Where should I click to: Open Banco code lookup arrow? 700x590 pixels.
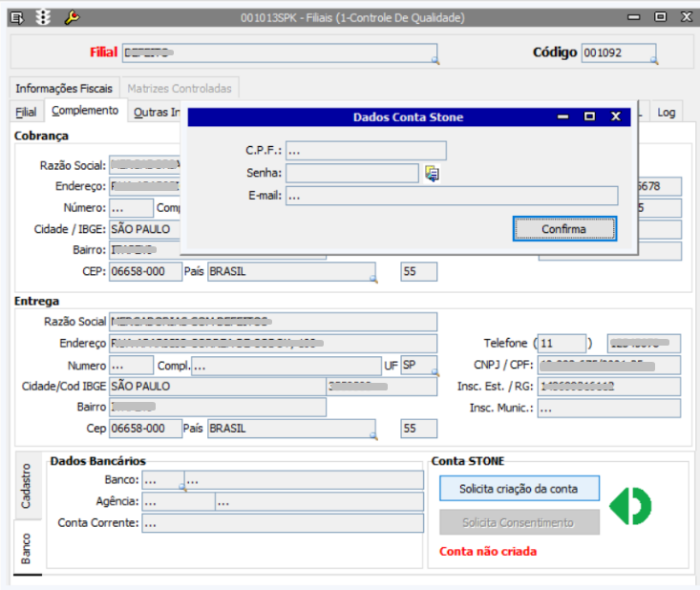[182, 487]
